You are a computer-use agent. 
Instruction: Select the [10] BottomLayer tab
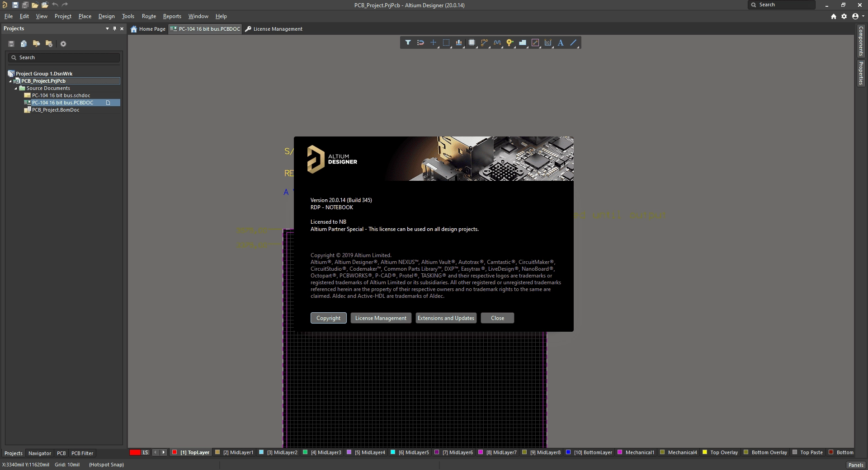pos(590,452)
